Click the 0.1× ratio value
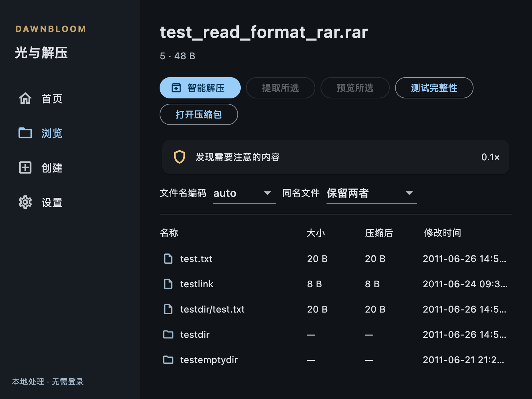The width and height of the screenshot is (532, 399). point(490,157)
